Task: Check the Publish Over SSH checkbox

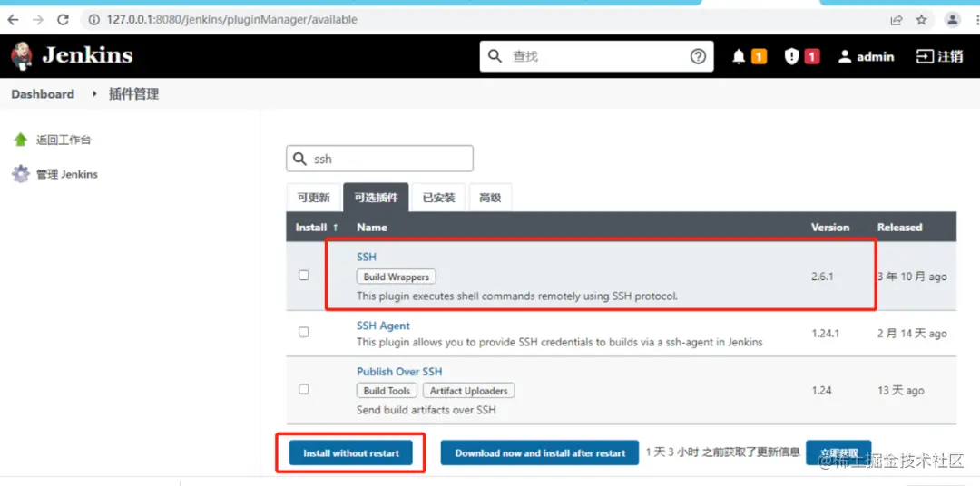Action: [x=304, y=389]
